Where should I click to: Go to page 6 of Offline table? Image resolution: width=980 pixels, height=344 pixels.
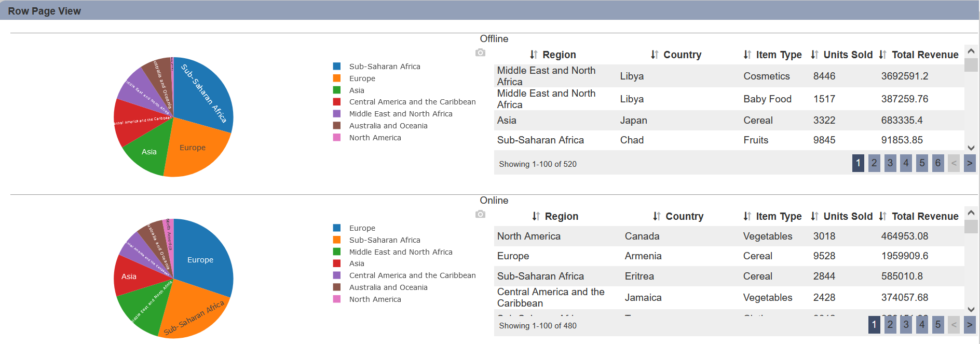point(938,163)
